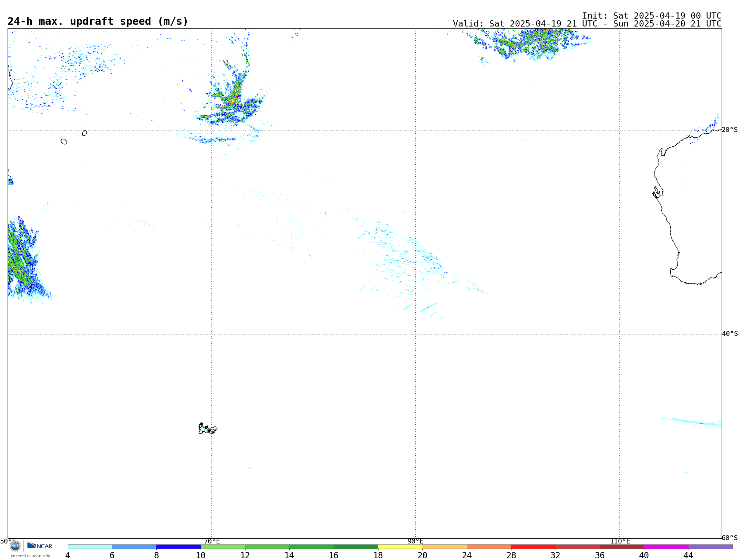Click the colorbar tick label 28

(x=511, y=555)
